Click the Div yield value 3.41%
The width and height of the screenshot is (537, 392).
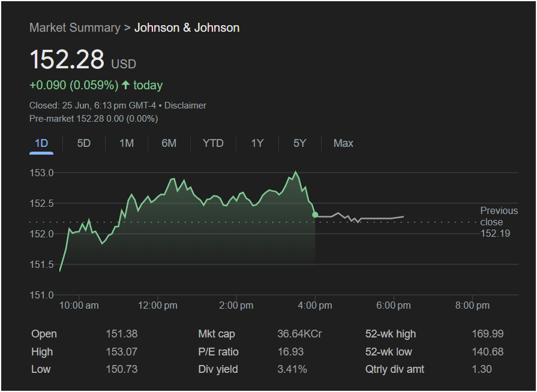click(292, 369)
